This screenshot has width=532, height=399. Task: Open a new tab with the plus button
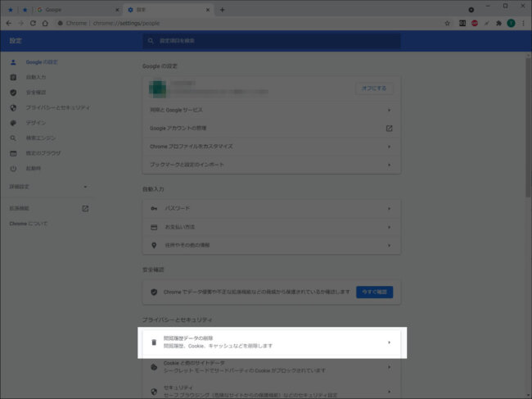coord(223,10)
